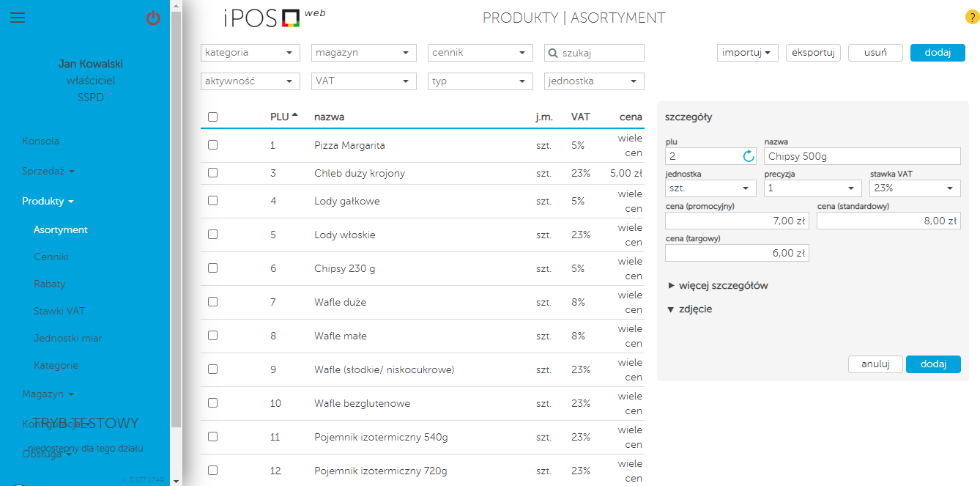The width and height of the screenshot is (980, 486).
Task: Go to Stawki VAT menu item
Action: [x=59, y=311]
